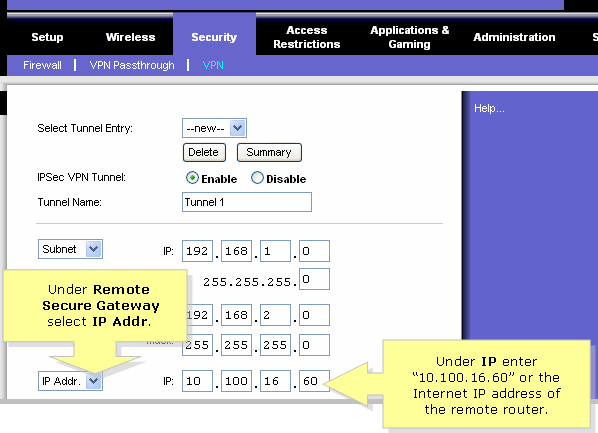Viewport: 598px width, 433px height.
Task: Open Access Restrictions tab
Action: (307, 37)
